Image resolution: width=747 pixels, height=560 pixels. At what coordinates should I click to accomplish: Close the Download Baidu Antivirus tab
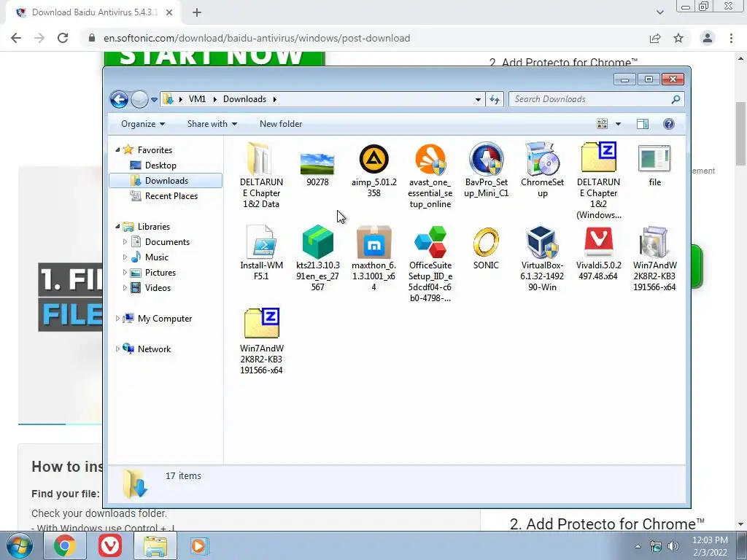coord(169,12)
